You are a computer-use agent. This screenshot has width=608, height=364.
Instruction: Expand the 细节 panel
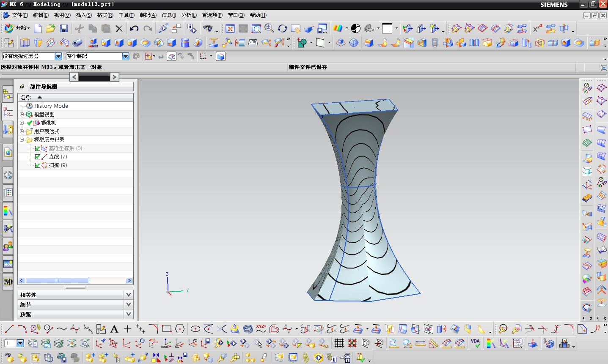129,304
